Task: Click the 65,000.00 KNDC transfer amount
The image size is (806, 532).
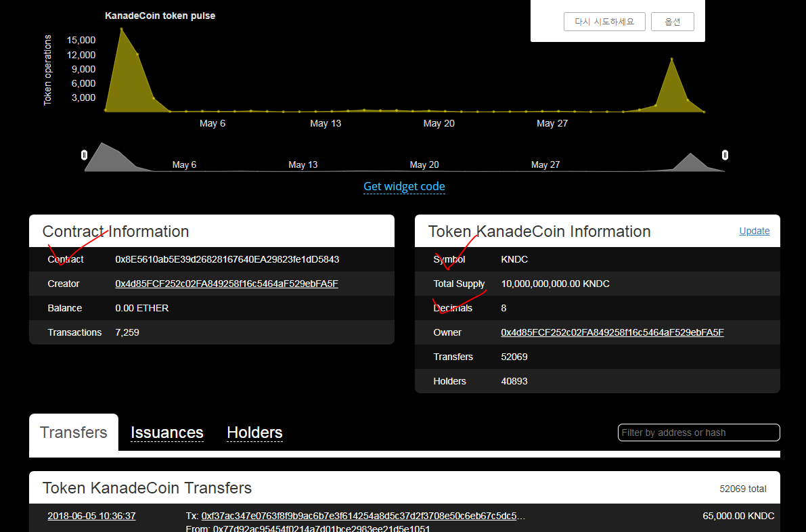Action: tap(738, 516)
